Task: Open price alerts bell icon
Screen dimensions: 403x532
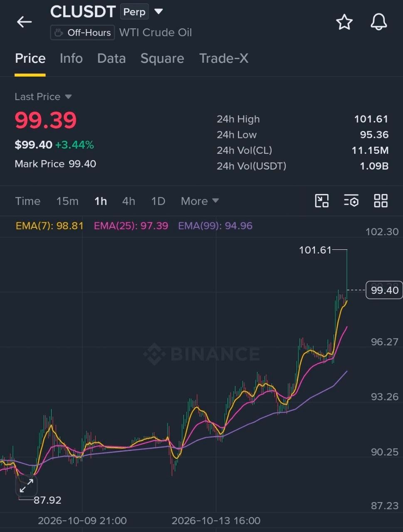Action: (x=379, y=22)
